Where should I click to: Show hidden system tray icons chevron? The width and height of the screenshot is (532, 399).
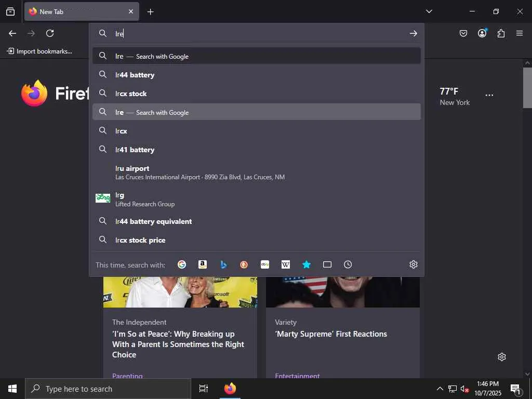[x=440, y=389]
